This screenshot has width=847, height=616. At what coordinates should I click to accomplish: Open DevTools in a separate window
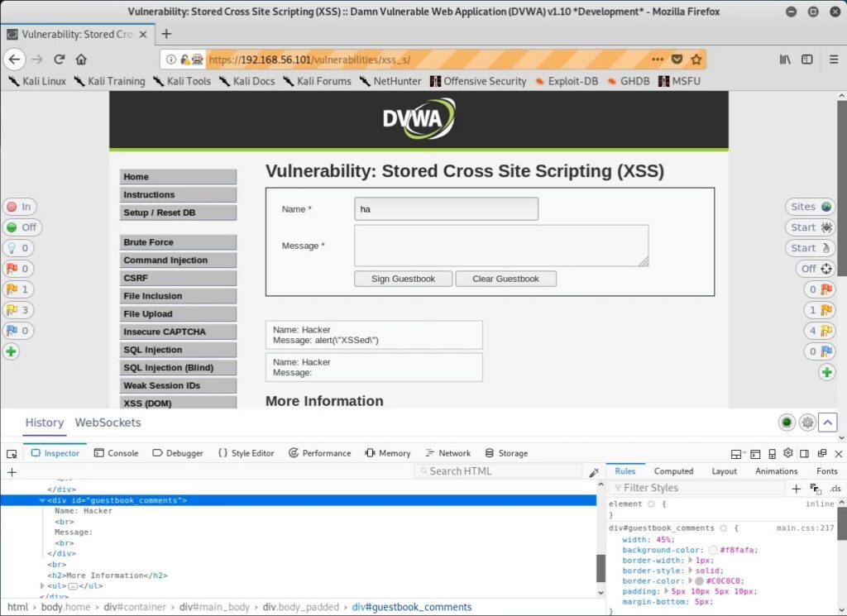[x=822, y=453]
